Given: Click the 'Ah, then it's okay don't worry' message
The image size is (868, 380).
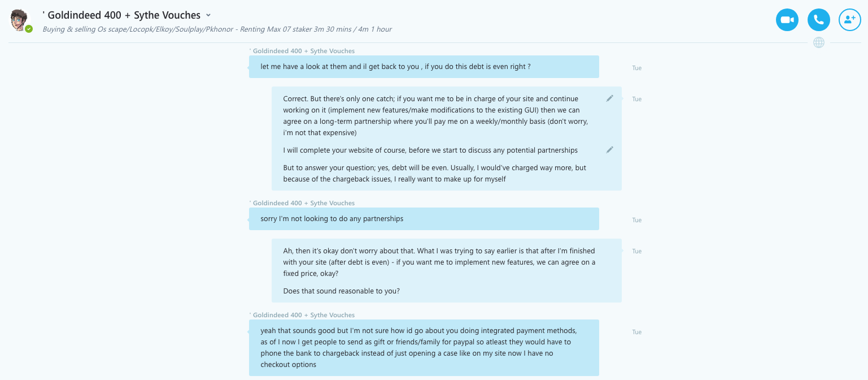Looking at the screenshot, I should click(439, 262).
